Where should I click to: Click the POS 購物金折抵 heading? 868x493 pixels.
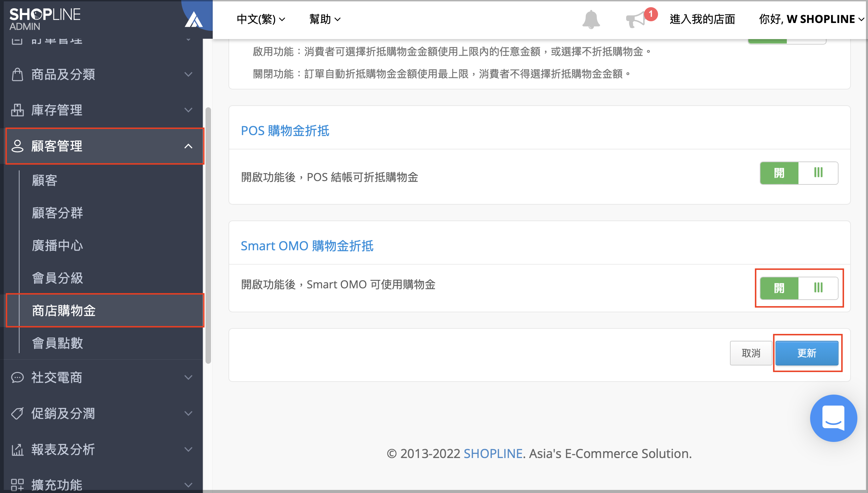[x=285, y=131]
